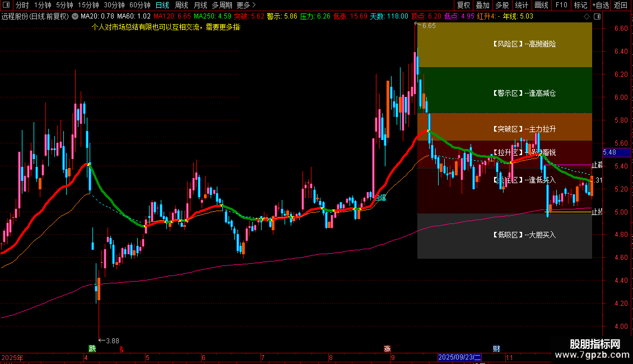Switch to 月线 monthly chart
This screenshot has width=633, height=364.
tap(200, 5)
